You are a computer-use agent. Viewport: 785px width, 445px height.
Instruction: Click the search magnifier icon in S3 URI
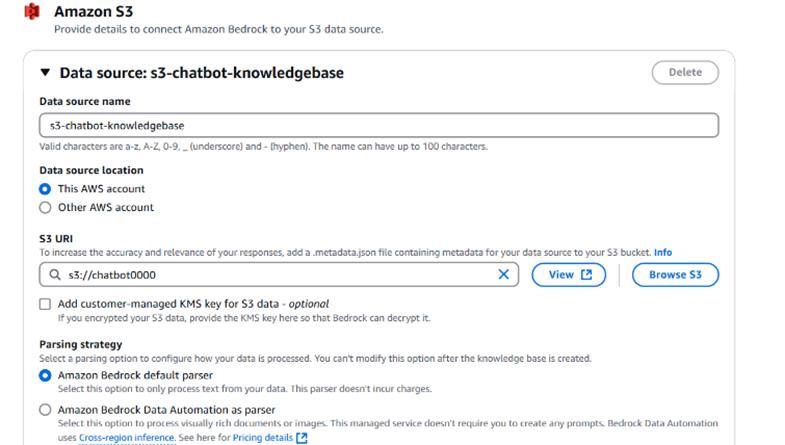[55, 274]
